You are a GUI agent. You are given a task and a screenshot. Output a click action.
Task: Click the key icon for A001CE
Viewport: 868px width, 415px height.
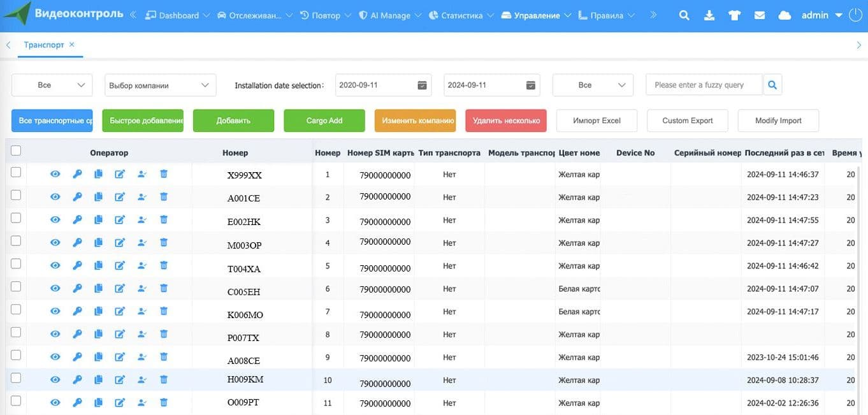tap(77, 197)
